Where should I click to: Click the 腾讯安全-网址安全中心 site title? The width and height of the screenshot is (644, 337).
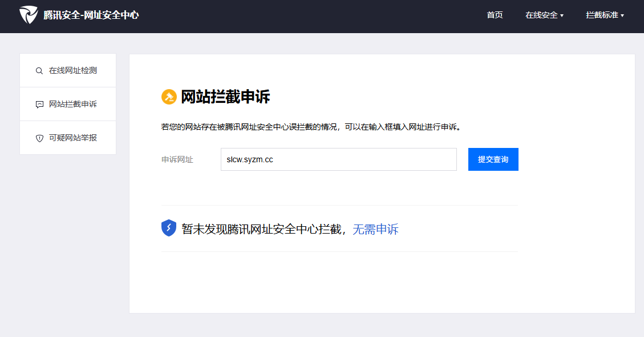pyautogui.click(x=91, y=15)
